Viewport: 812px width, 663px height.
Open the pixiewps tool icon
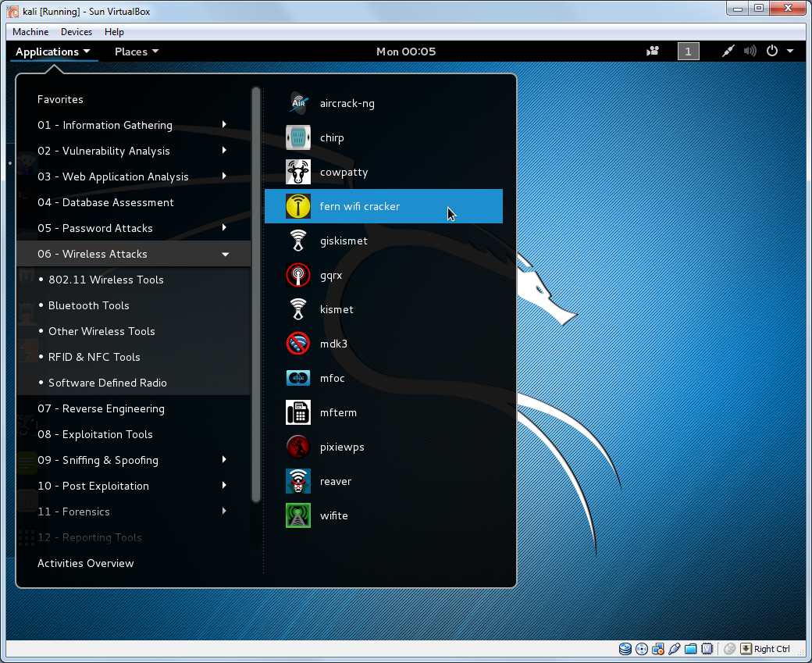pos(298,447)
